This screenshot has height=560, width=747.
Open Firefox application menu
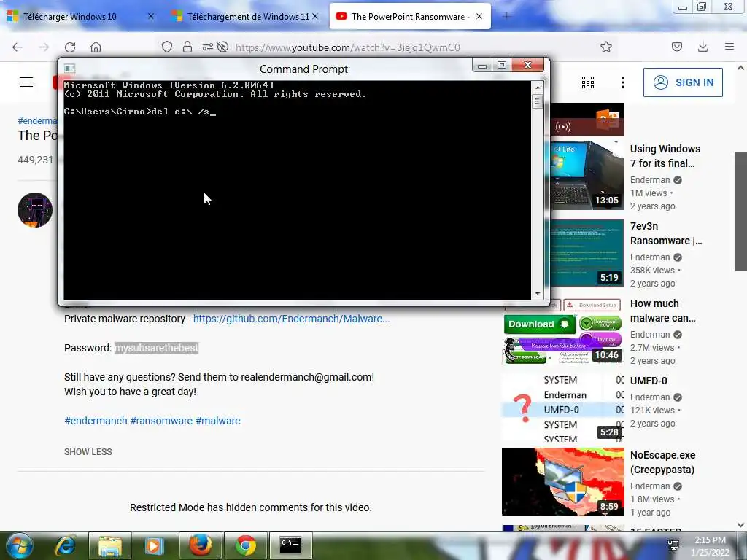pyautogui.click(x=729, y=47)
